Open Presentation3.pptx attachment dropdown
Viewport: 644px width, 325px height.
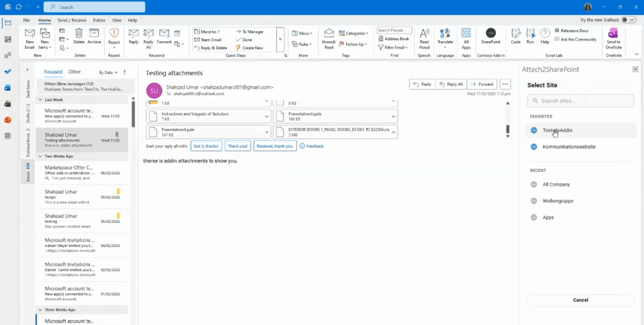point(393,116)
